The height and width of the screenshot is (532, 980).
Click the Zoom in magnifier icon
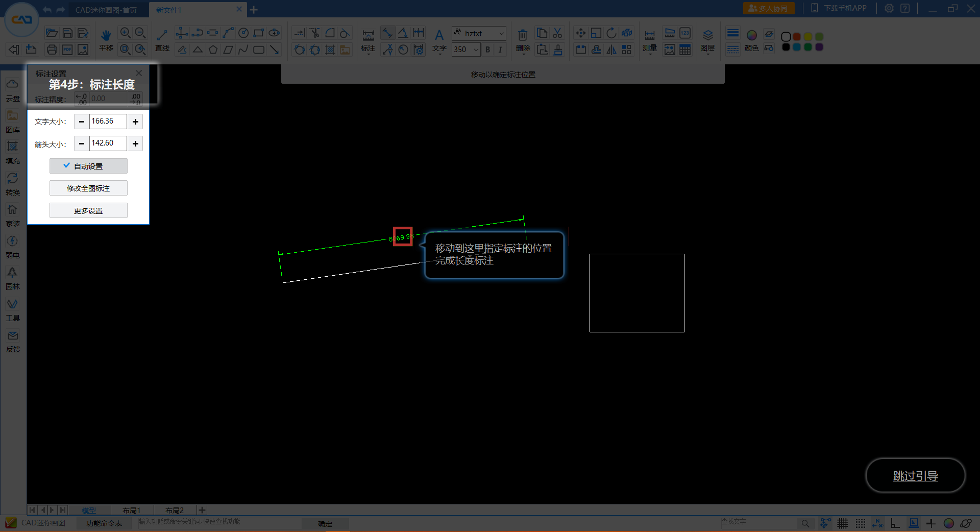(x=125, y=33)
